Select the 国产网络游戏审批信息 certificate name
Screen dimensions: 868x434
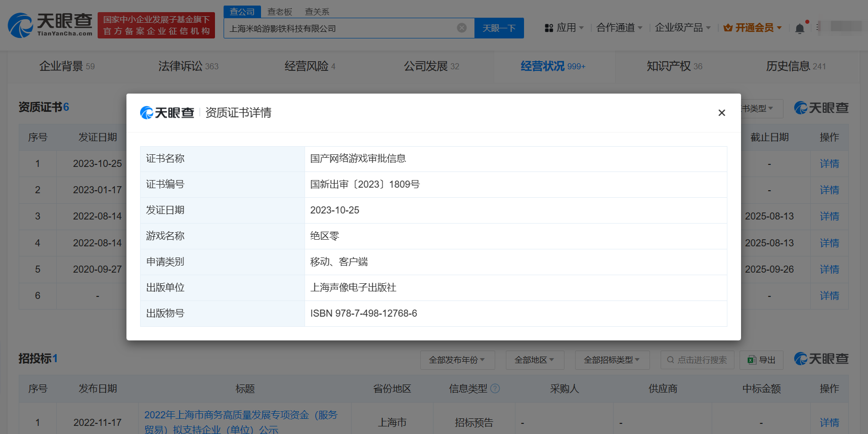pyautogui.click(x=358, y=159)
